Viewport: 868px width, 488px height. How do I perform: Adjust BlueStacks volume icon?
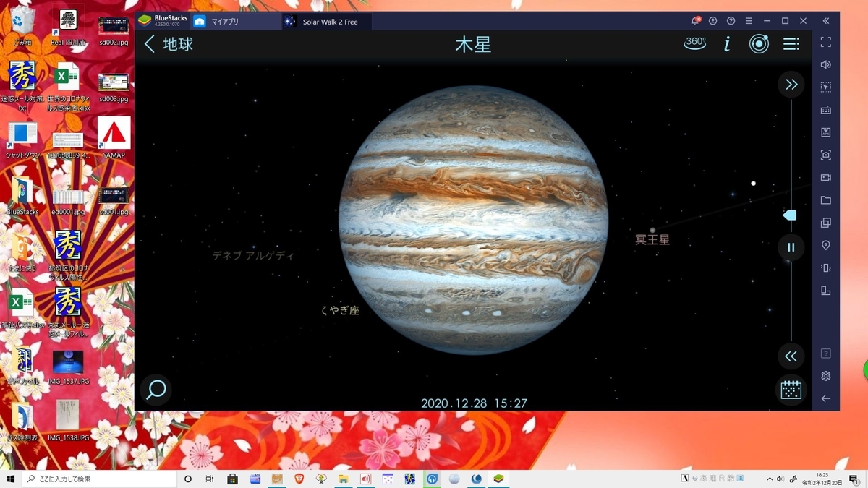pos(825,64)
